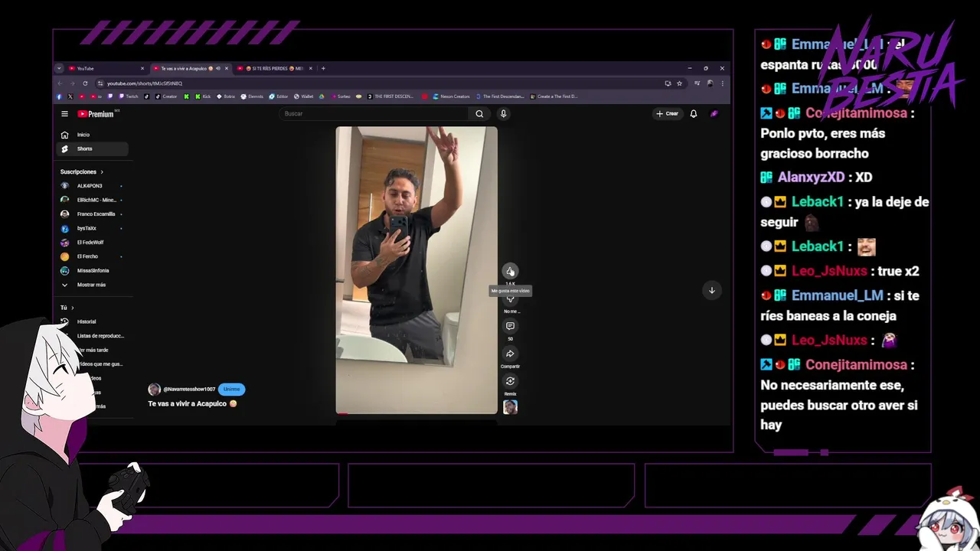Open the Franco Escamilla channel
The height and width of the screenshot is (551, 980).
(x=92, y=214)
